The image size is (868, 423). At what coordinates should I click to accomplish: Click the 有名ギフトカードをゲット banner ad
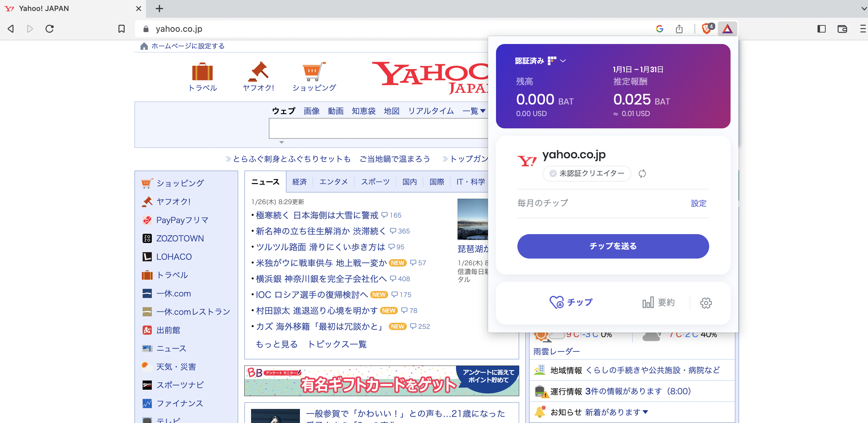tap(382, 381)
